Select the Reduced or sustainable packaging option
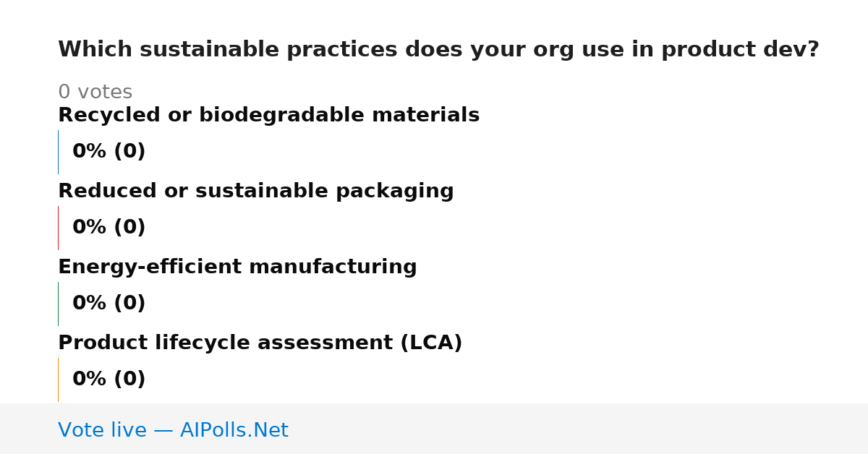 pos(255,191)
